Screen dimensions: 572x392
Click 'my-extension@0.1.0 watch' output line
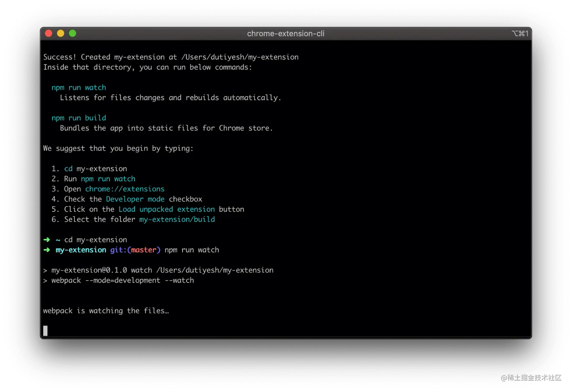coord(158,270)
